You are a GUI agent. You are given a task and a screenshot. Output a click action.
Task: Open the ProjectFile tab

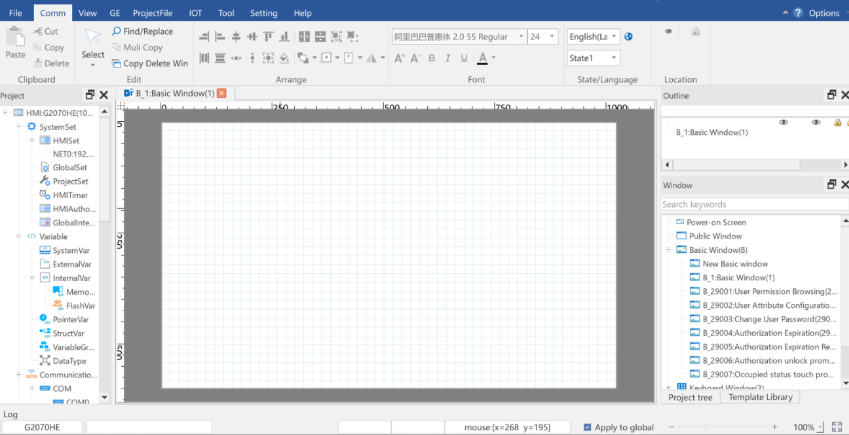pyautogui.click(x=153, y=13)
